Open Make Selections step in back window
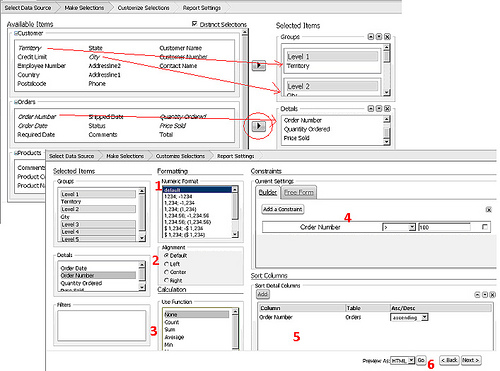 84,8
